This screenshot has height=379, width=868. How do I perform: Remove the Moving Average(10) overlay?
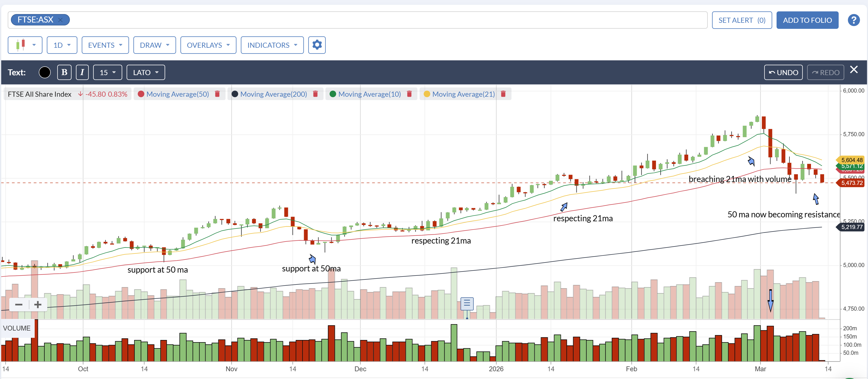[x=409, y=94]
